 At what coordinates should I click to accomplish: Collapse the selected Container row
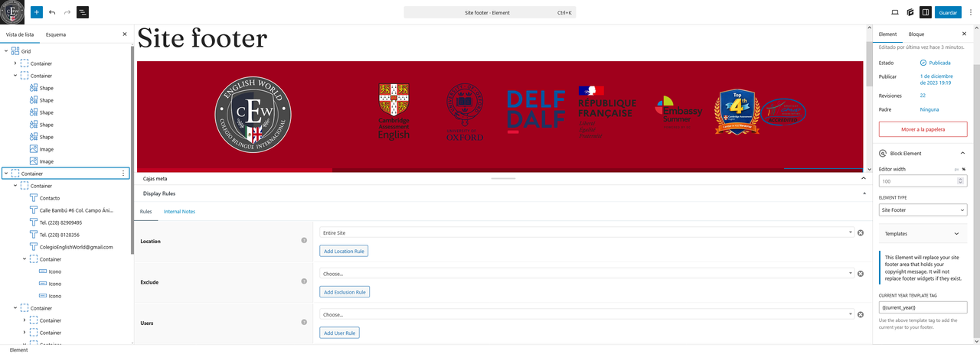tap(6, 174)
